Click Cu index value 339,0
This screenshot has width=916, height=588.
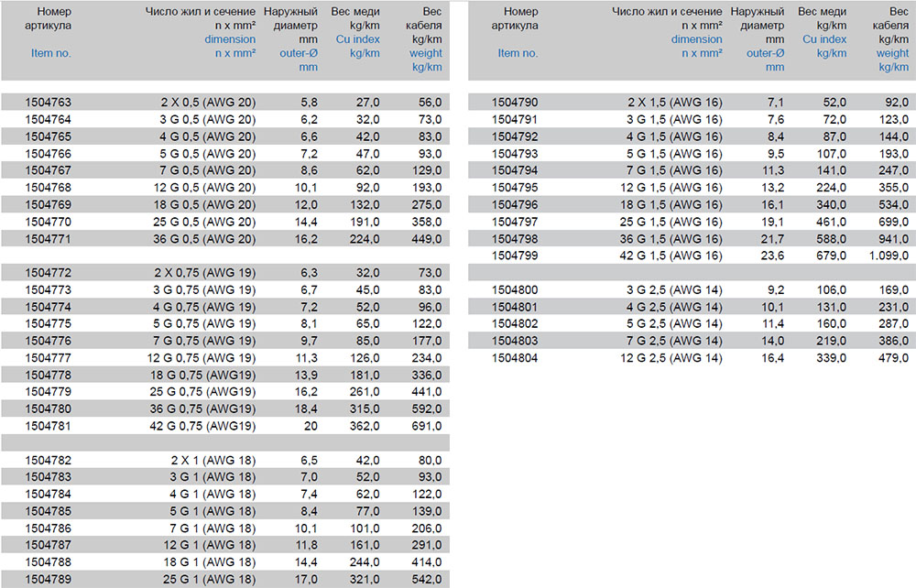(x=832, y=358)
